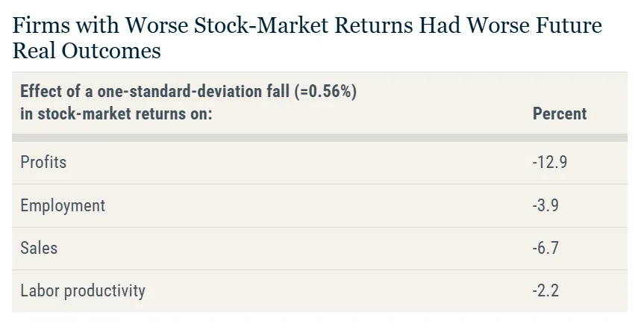Click the -6.7 value for Sales
The height and width of the screenshot is (324, 644).
[545, 248]
